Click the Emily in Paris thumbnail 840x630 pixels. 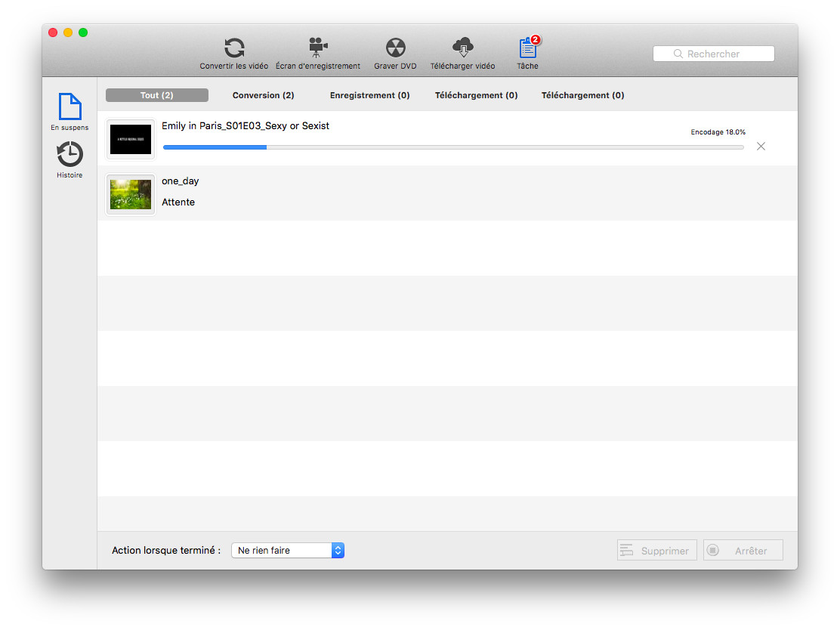pos(130,139)
